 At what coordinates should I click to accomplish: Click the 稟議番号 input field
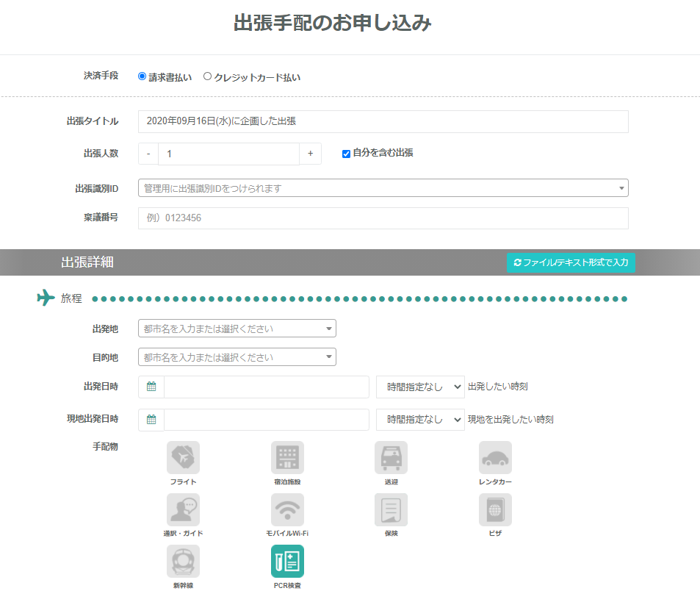383,218
